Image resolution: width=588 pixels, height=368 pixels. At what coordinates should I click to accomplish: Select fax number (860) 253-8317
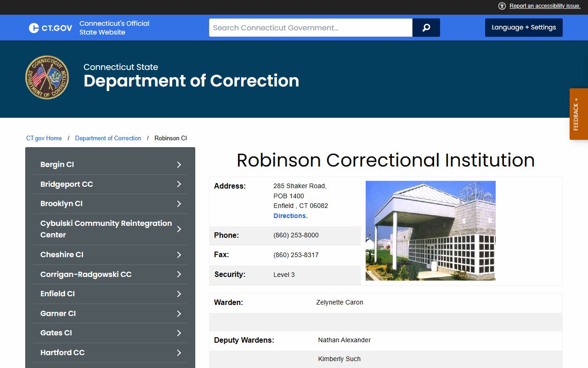tap(296, 255)
